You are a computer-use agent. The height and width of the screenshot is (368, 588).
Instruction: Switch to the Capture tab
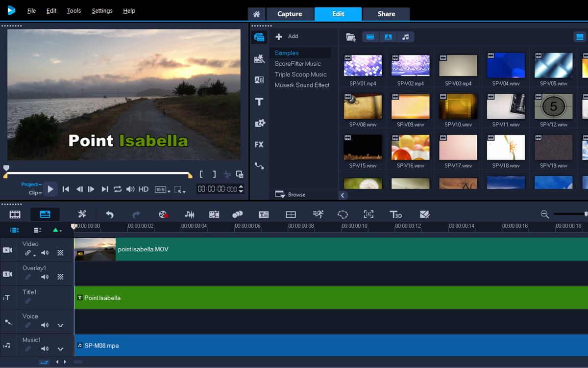coord(290,14)
